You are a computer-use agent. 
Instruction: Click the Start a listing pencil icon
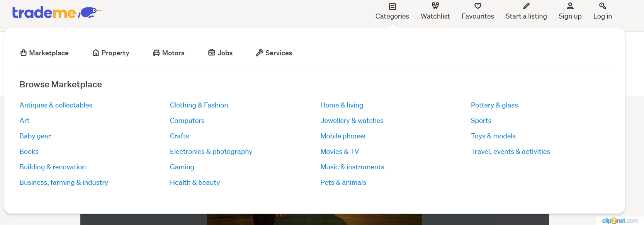point(526,6)
